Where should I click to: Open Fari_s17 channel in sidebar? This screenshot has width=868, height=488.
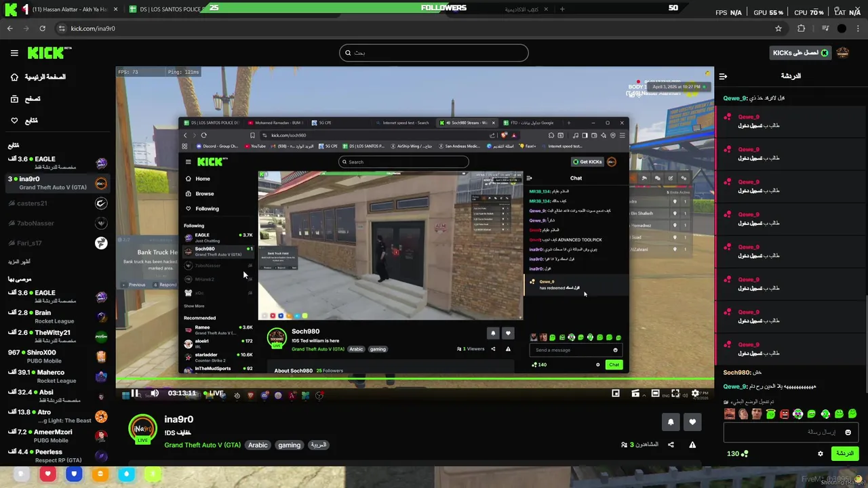pyautogui.click(x=58, y=243)
